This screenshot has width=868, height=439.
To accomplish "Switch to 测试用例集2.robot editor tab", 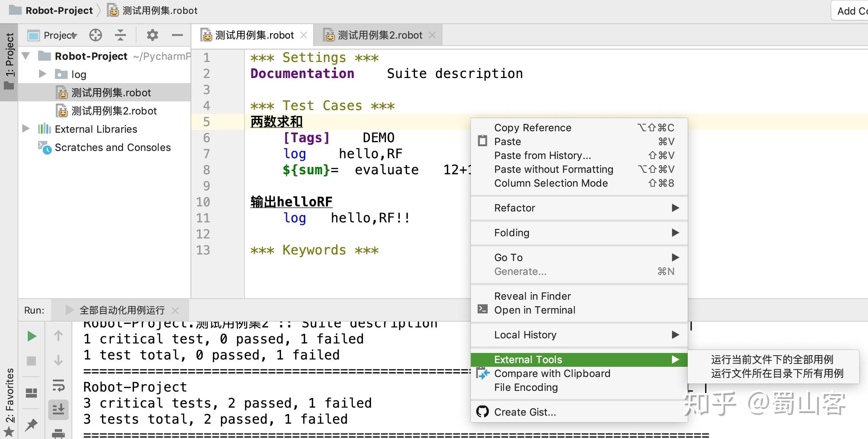I will click(x=380, y=35).
